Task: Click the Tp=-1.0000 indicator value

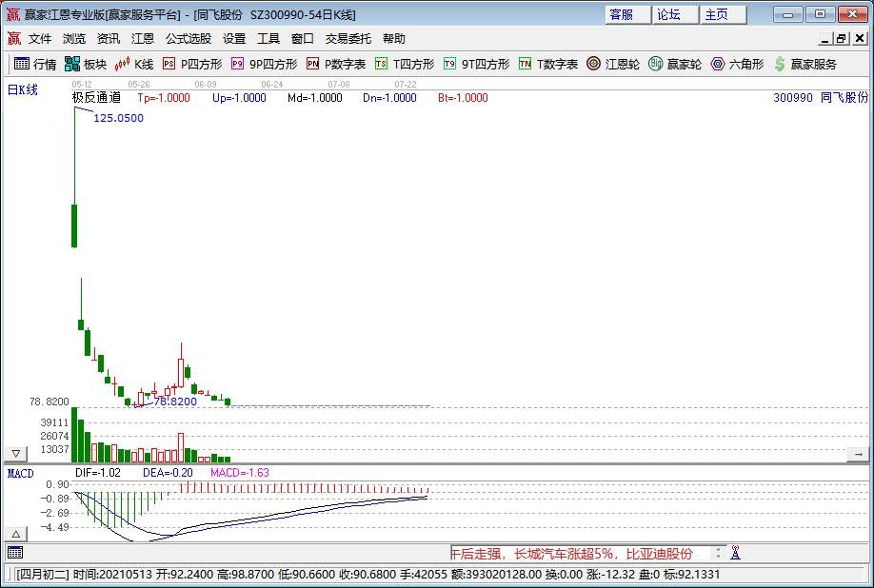Action: (164, 98)
